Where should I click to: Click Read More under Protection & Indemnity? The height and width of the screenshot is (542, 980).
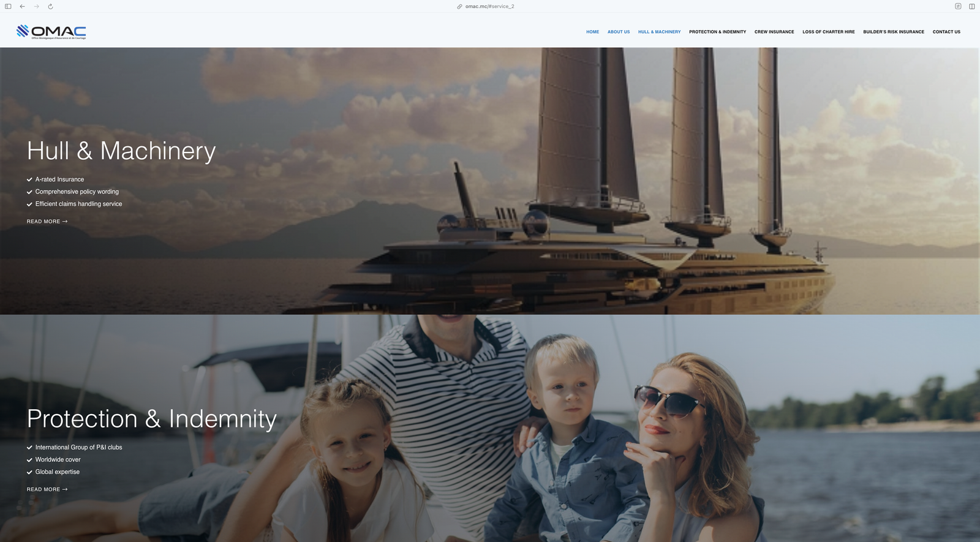(x=43, y=489)
